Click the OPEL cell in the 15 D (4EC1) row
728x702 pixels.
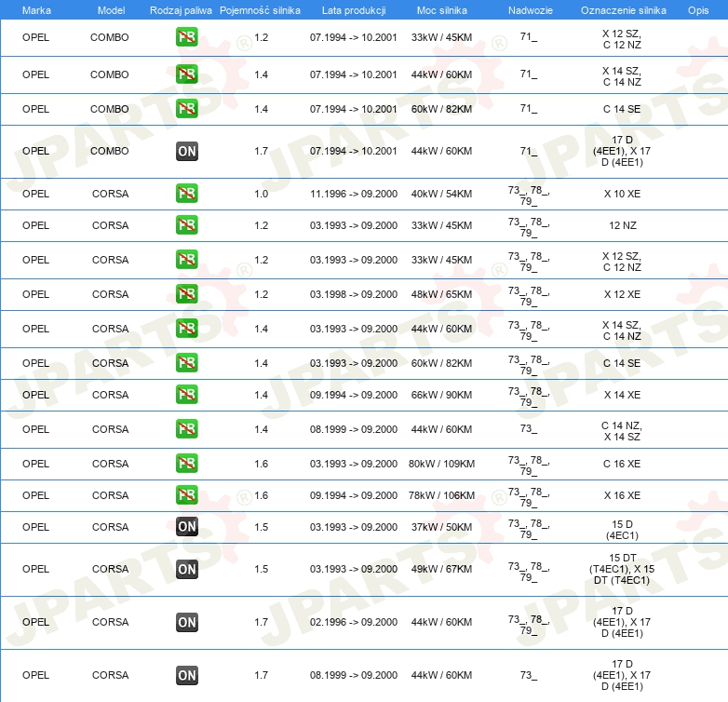click(35, 527)
